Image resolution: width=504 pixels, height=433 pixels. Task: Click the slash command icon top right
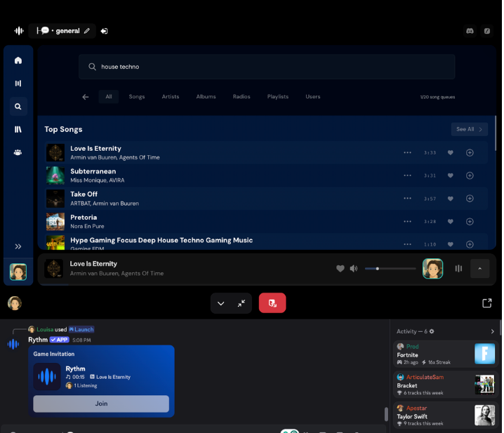[x=487, y=31]
